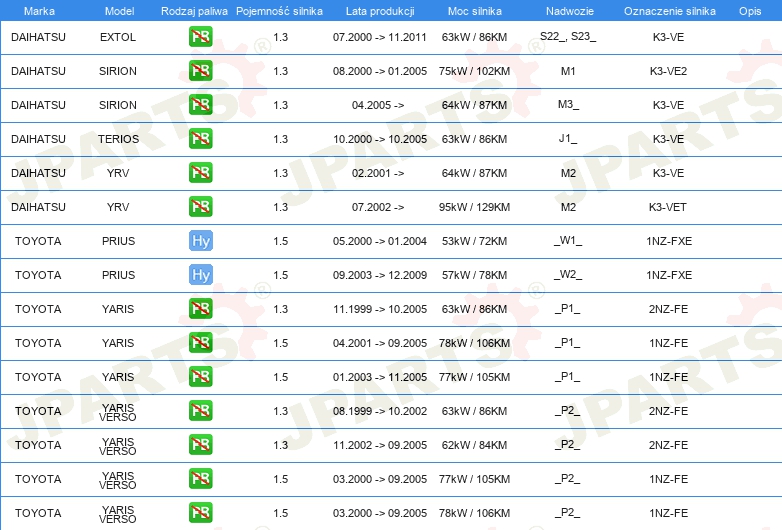Click petrol icon in Yaris Verso 08.1999 row
The image size is (782, 530).
click(200, 411)
